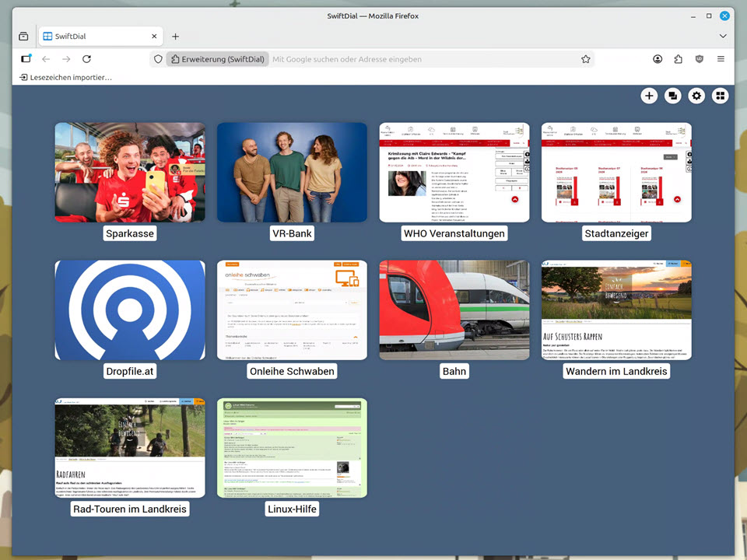Open the dial groups icon

[672, 96]
